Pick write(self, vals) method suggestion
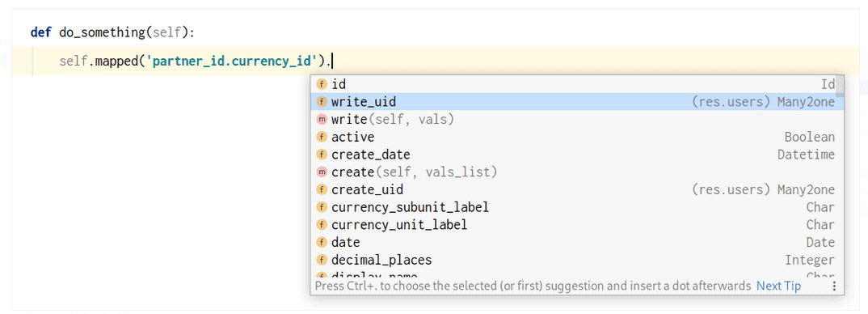Image resolution: width=868 pixels, height=314 pixels. pos(577,119)
